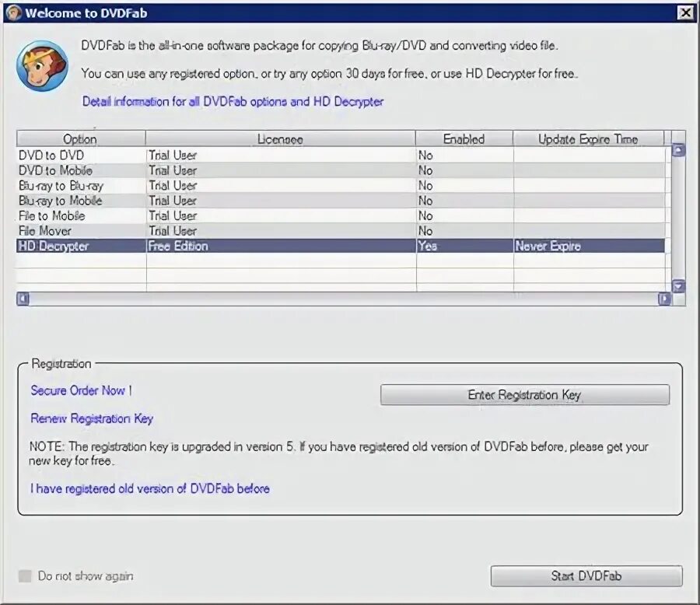Image resolution: width=700 pixels, height=605 pixels.
Task: Close the Welcome to DVDFab dialog
Action: [685, 13]
